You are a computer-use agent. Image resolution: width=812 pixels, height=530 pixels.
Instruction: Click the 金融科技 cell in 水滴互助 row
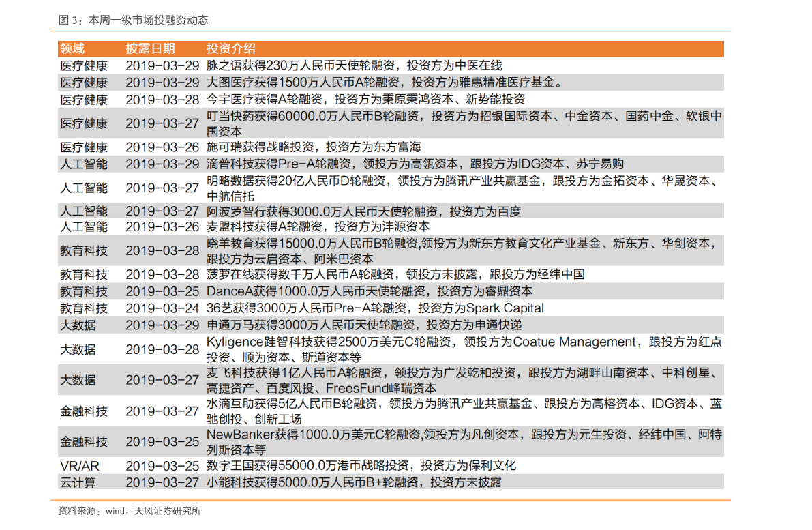[84, 411]
